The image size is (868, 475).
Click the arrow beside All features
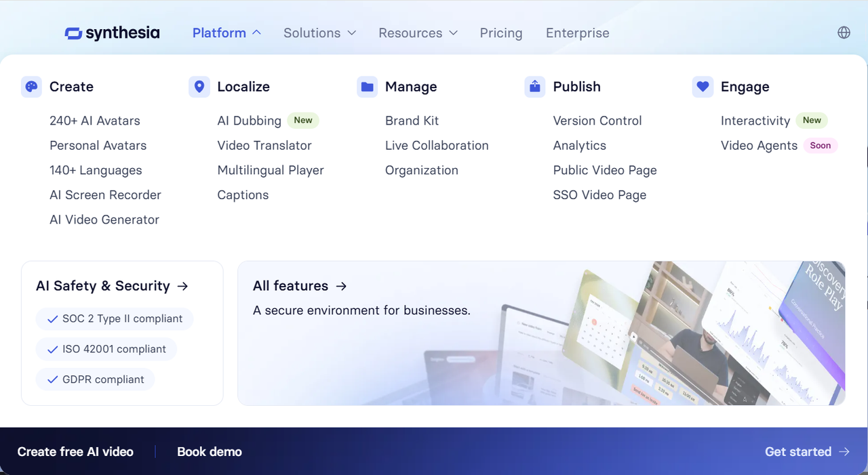pos(341,286)
